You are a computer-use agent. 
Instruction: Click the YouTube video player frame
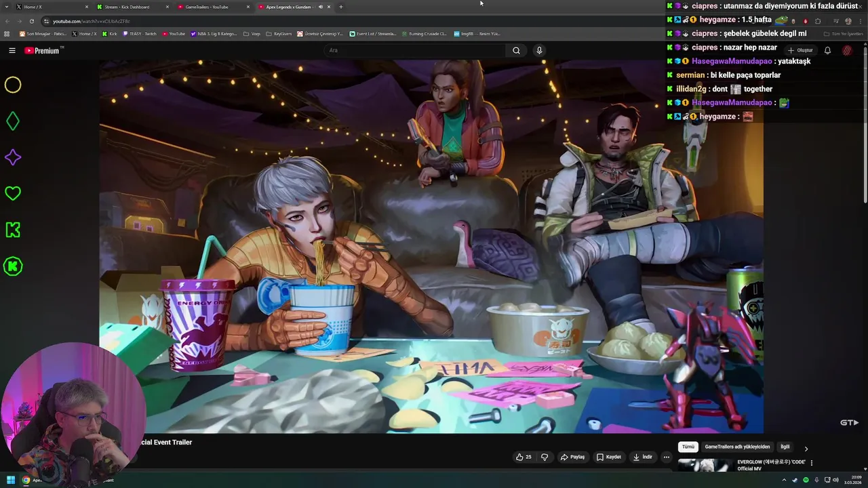click(431, 246)
